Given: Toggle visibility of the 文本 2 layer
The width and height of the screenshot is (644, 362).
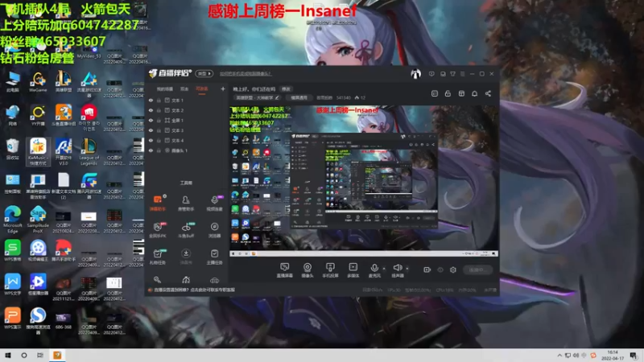Looking at the screenshot, I should point(151,110).
